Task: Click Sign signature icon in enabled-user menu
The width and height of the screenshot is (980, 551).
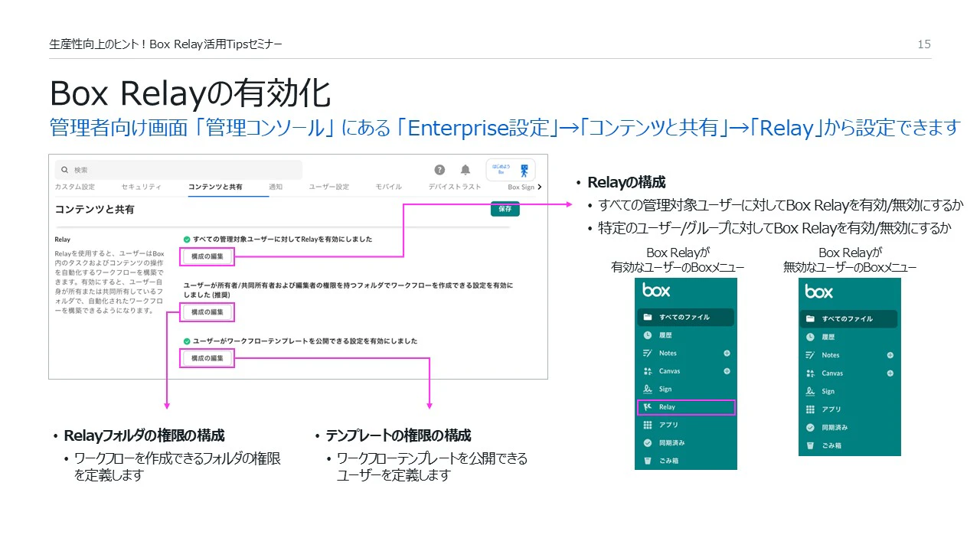Action: tap(648, 389)
